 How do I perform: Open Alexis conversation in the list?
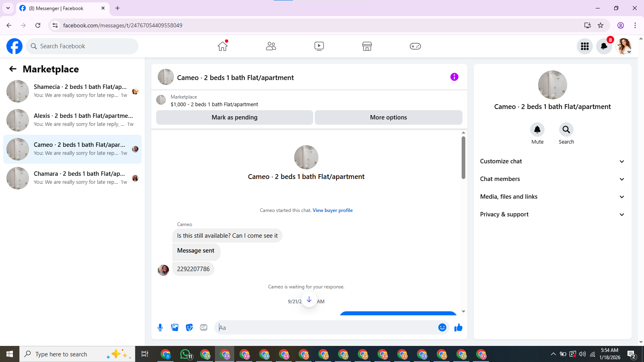[x=72, y=120]
